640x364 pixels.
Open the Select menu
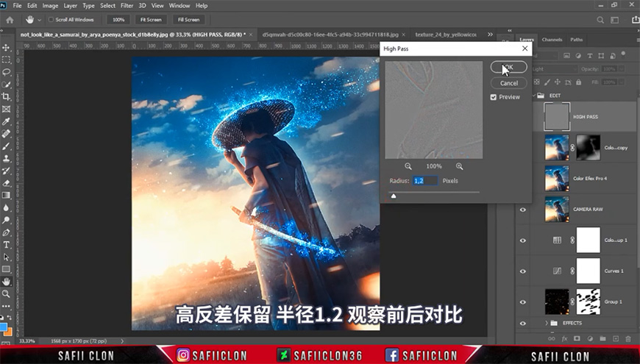coord(107,6)
